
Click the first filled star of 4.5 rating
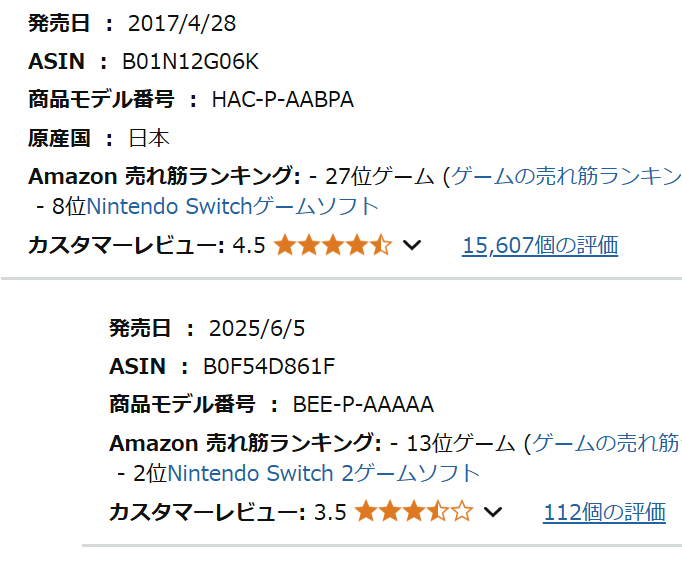285,244
